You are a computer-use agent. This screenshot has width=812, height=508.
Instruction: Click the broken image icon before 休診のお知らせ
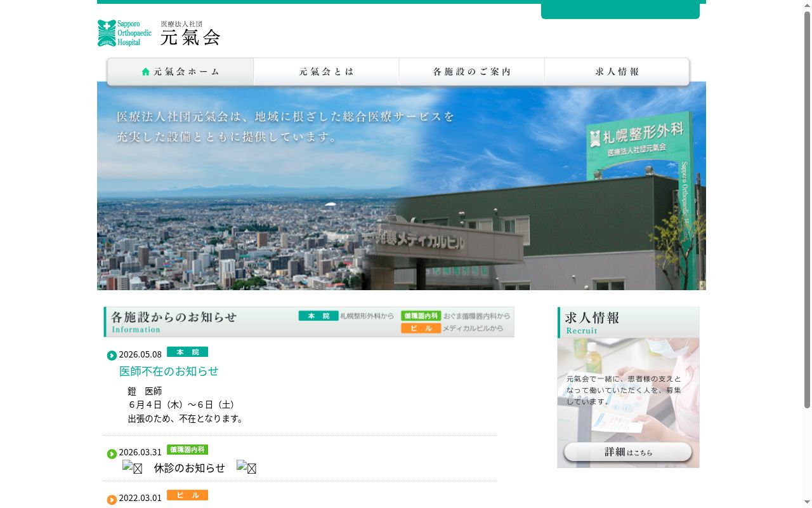pos(132,467)
